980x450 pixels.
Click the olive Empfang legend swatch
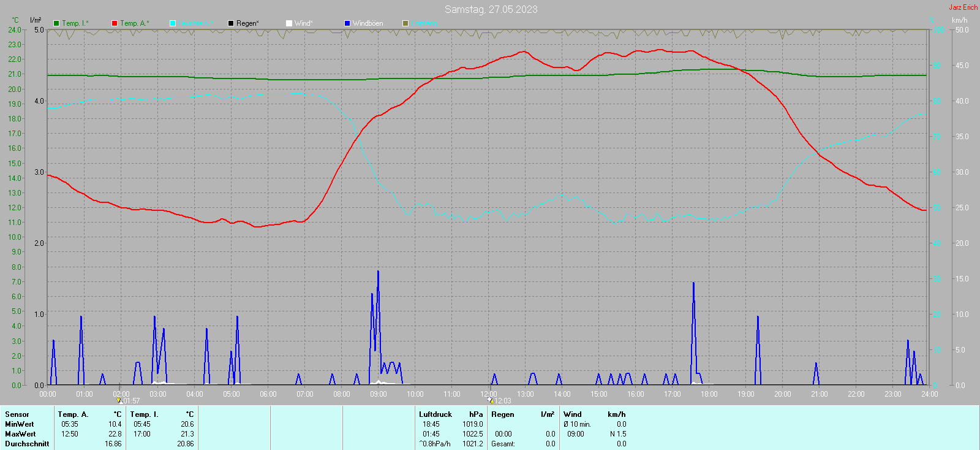[x=405, y=23]
